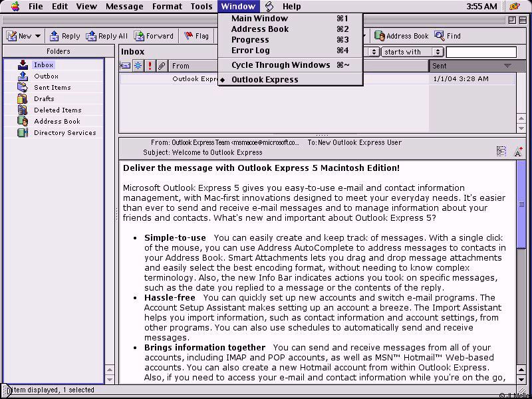The width and height of the screenshot is (532, 399).
Task: Sort by the online status snowflake column
Action: 138,66
